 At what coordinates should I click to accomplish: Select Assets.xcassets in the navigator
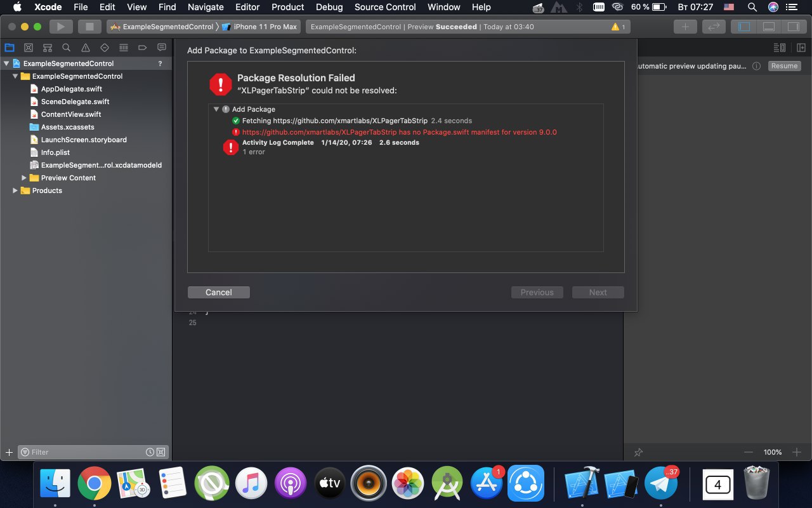(67, 127)
